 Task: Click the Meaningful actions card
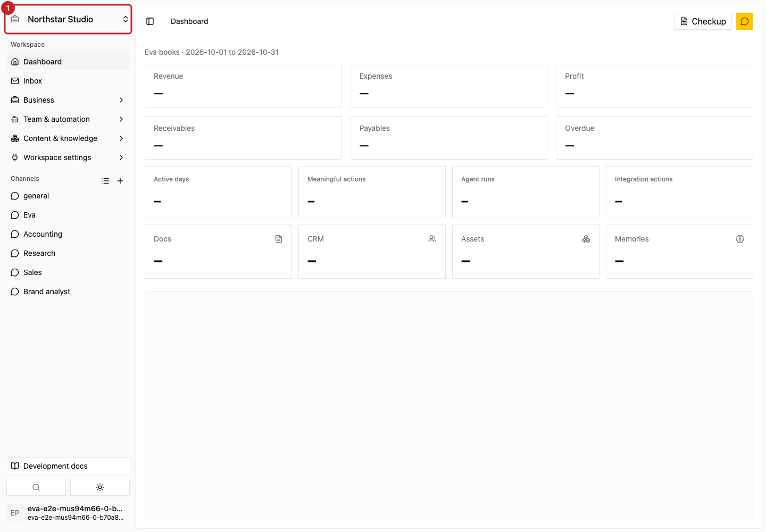372,192
